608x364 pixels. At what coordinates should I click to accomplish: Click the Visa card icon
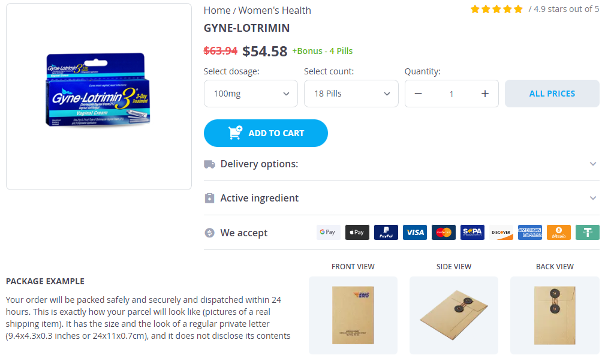coord(414,233)
